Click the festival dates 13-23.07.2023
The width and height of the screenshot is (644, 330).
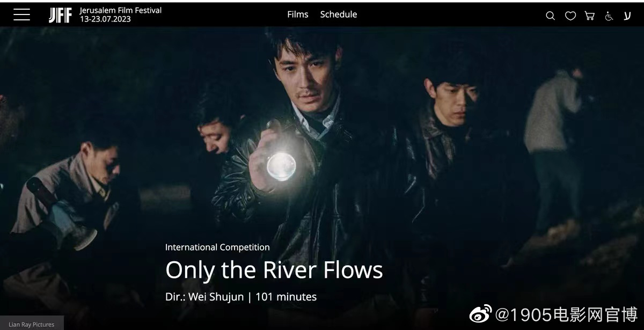(105, 19)
